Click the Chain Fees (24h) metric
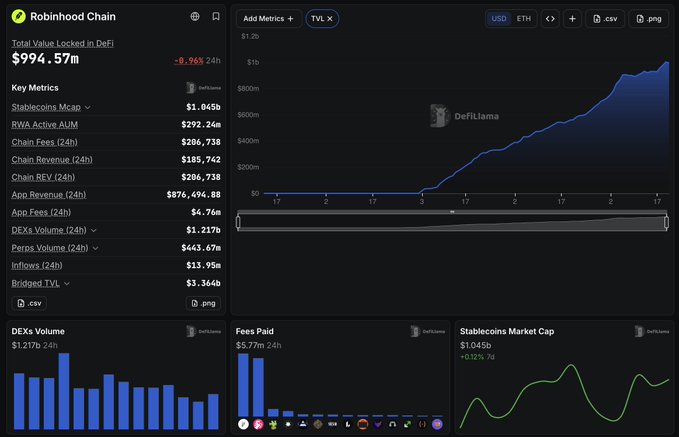Screen dimensions: 679x437 tap(45, 142)
